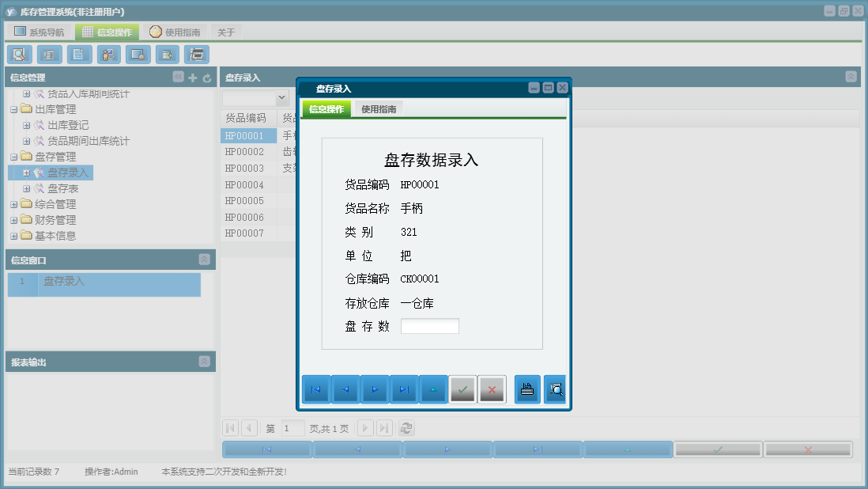
Task: Expand the 综合管理 tree node
Action: [14, 204]
